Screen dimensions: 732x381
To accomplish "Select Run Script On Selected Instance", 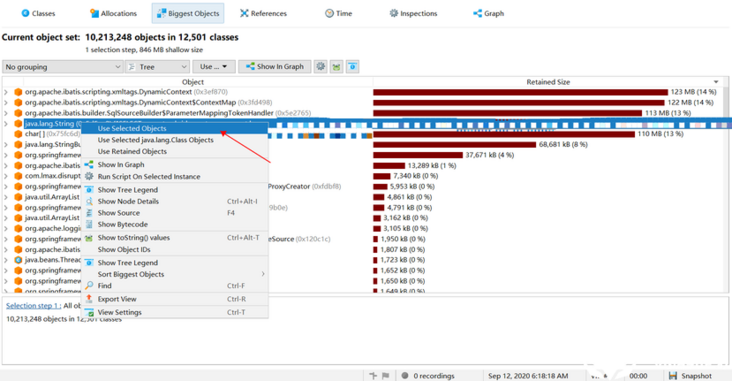I will (x=175, y=176).
